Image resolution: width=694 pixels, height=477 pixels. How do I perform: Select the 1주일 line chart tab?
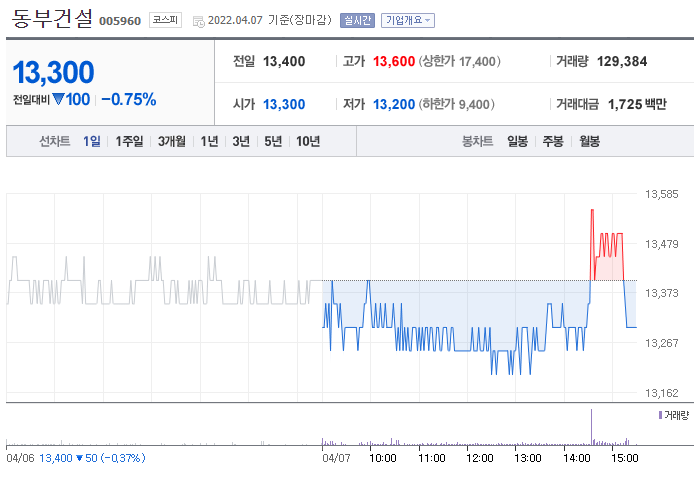[x=129, y=141]
